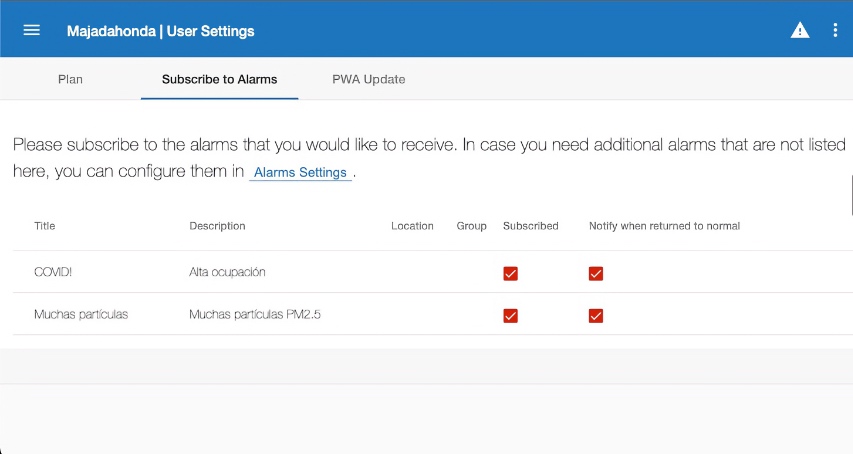Viewport: 853px width, 454px height.
Task: Select the Alta ocupación description cell
Action: (227, 272)
